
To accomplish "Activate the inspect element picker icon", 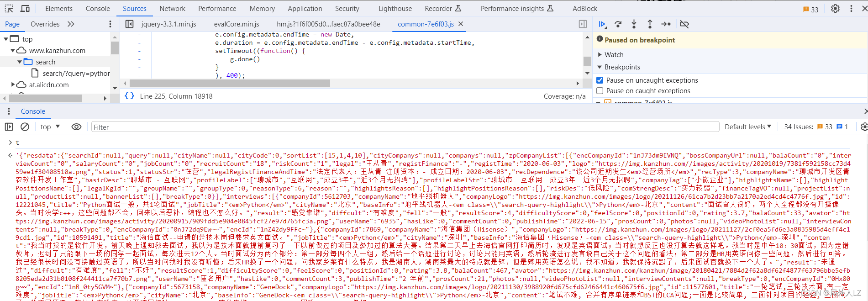I will pos(9,8).
